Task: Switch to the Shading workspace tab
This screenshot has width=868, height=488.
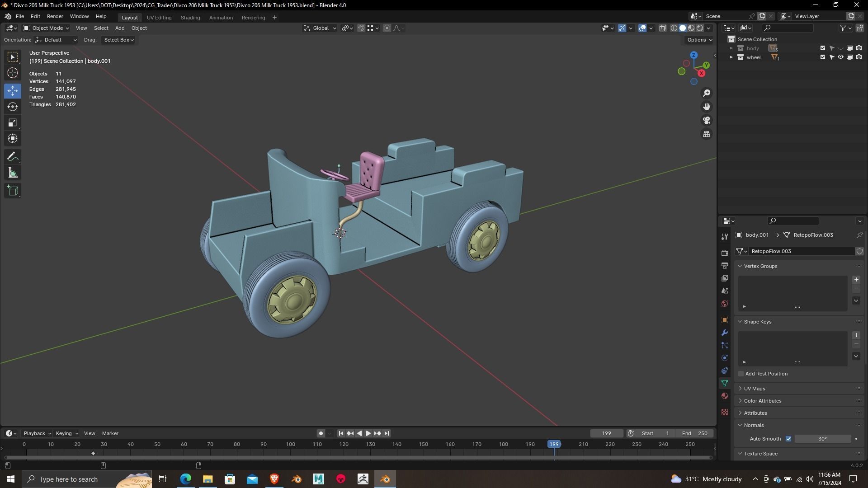Action: [x=190, y=18]
